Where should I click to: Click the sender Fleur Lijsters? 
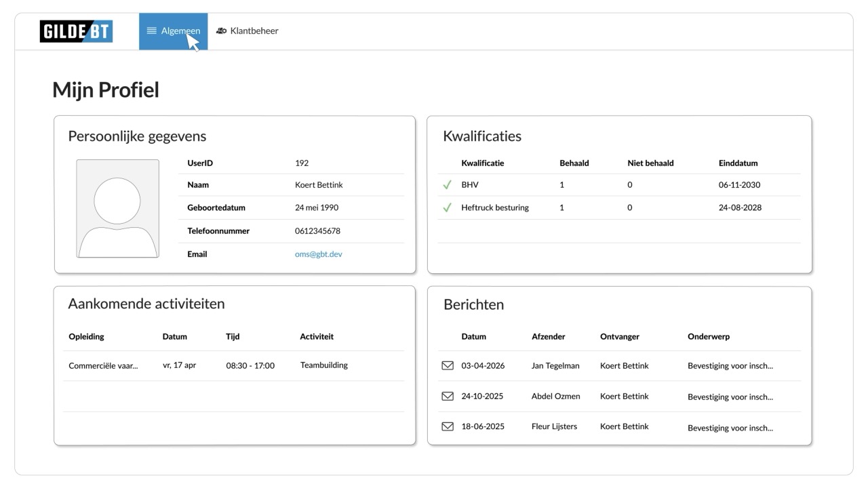[555, 427]
